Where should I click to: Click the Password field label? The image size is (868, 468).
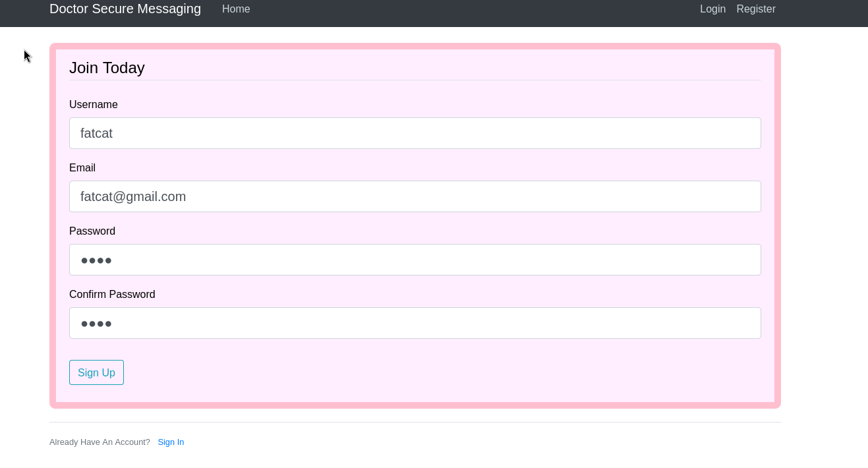[x=92, y=231]
